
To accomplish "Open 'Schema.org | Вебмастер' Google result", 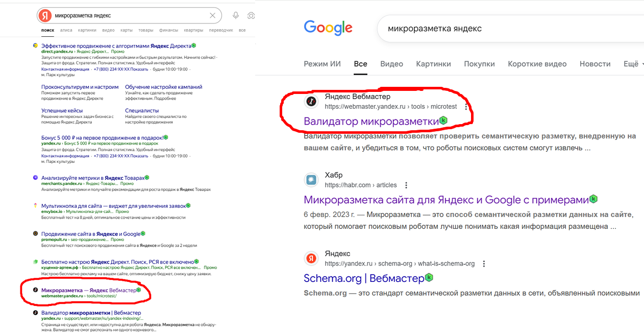I will click(363, 278).
